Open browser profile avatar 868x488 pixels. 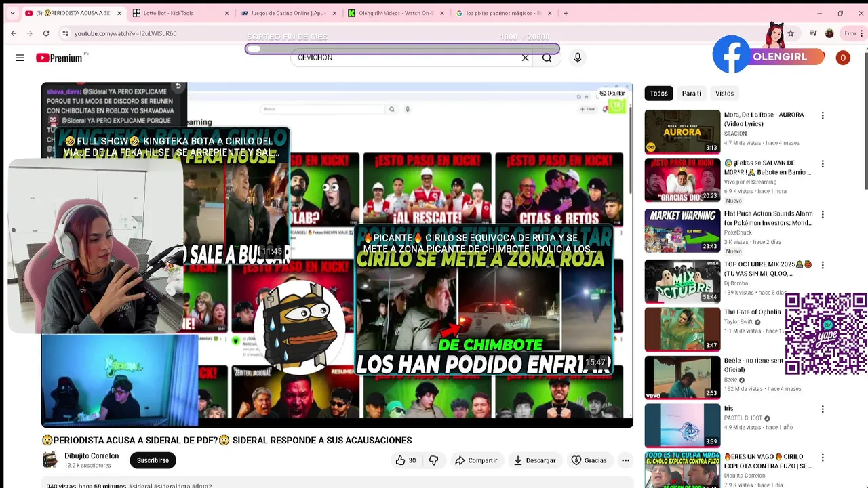tap(829, 33)
